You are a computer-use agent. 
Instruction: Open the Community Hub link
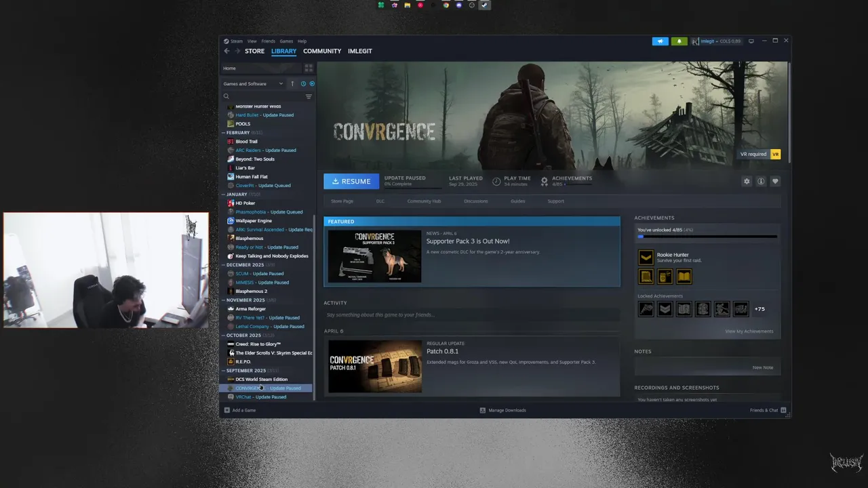click(x=424, y=201)
